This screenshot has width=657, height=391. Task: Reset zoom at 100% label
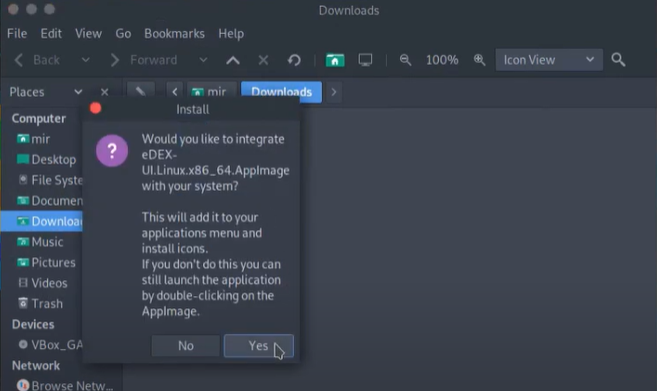point(442,60)
